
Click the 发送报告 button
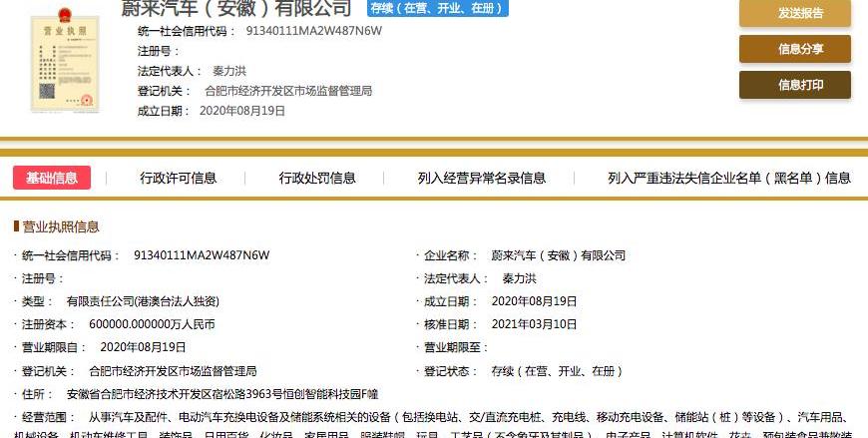(x=794, y=13)
